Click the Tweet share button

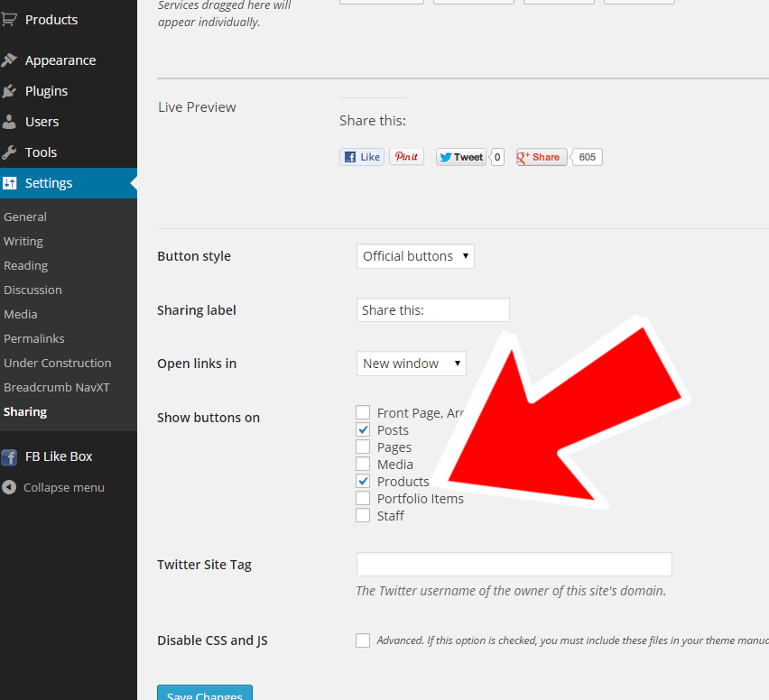click(460, 156)
